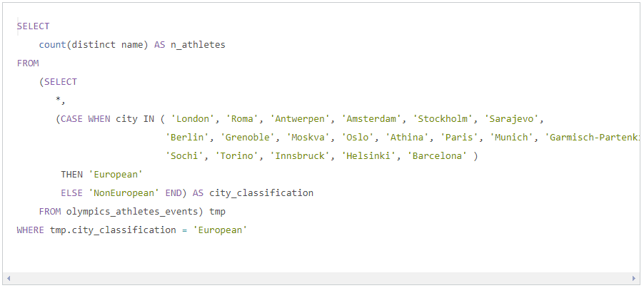Place cursor on the CASE keyword
Image resolution: width=644 pixels, height=288 pixels.
coord(72,119)
